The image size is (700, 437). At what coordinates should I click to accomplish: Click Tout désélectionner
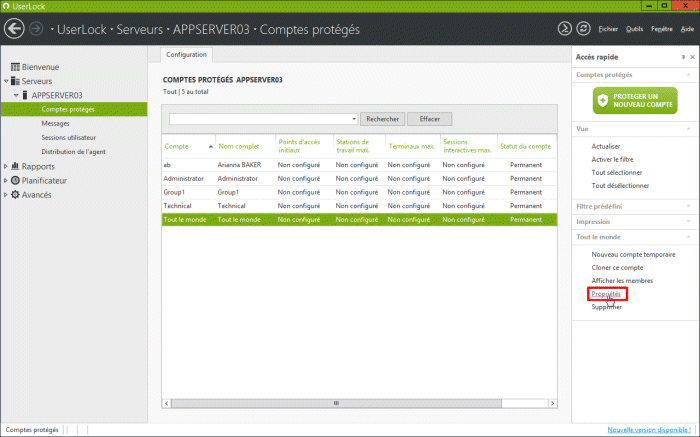tap(621, 186)
